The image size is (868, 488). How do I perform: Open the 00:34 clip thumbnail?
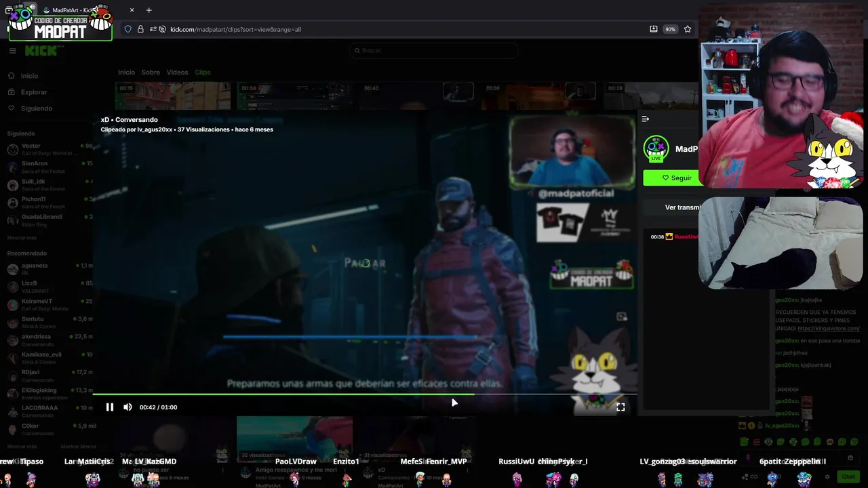point(295,96)
